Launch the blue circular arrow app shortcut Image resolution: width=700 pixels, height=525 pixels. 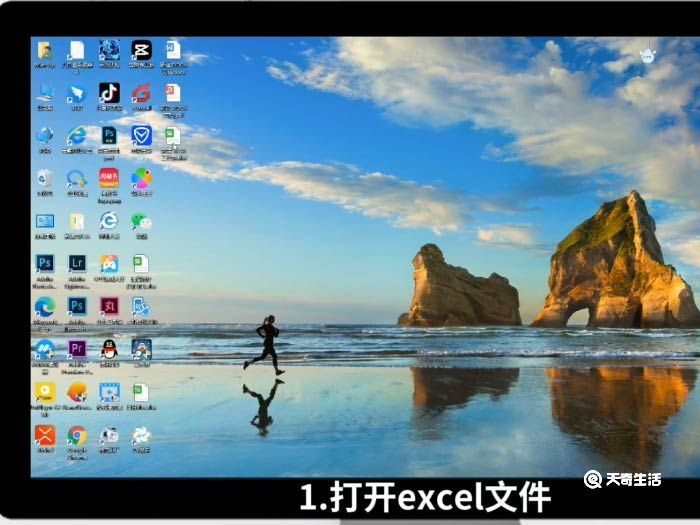pyautogui.click(x=77, y=179)
